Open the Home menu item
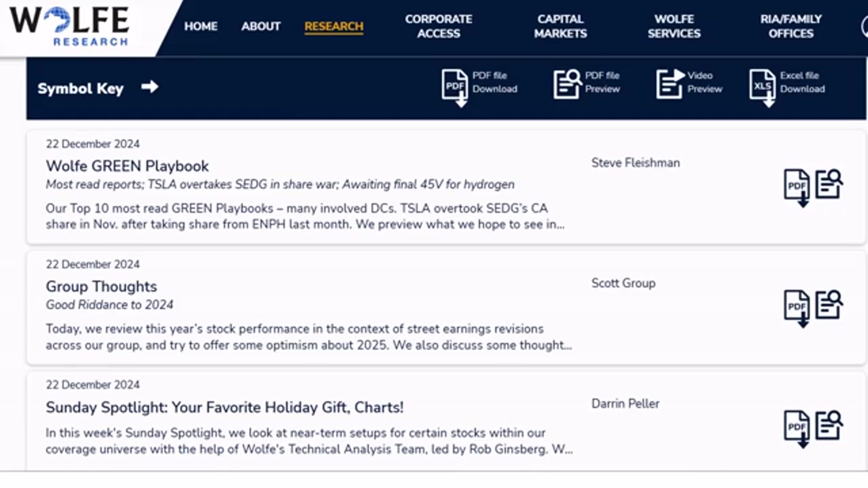This screenshot has height=488, width=868. click(201, 26)
